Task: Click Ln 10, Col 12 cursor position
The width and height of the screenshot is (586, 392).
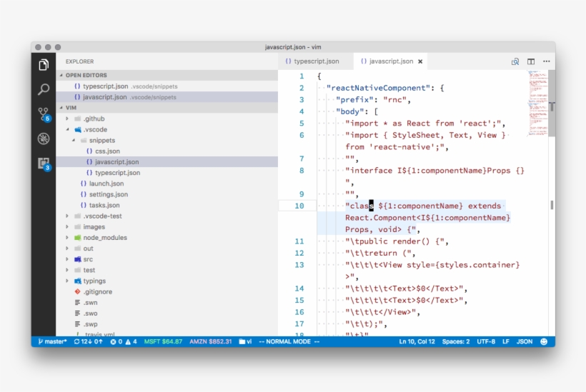Action: tap(417, 341)
